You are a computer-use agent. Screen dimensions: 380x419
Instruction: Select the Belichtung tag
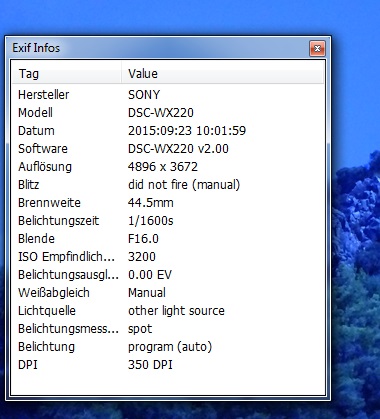point(46,347)
